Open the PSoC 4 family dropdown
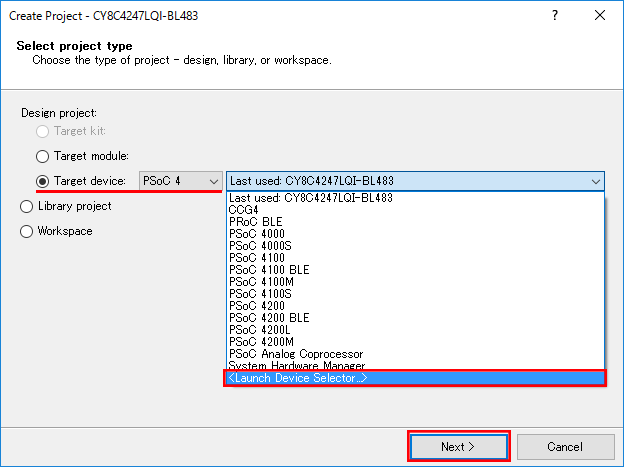624x467 pixels. (181, 181)
